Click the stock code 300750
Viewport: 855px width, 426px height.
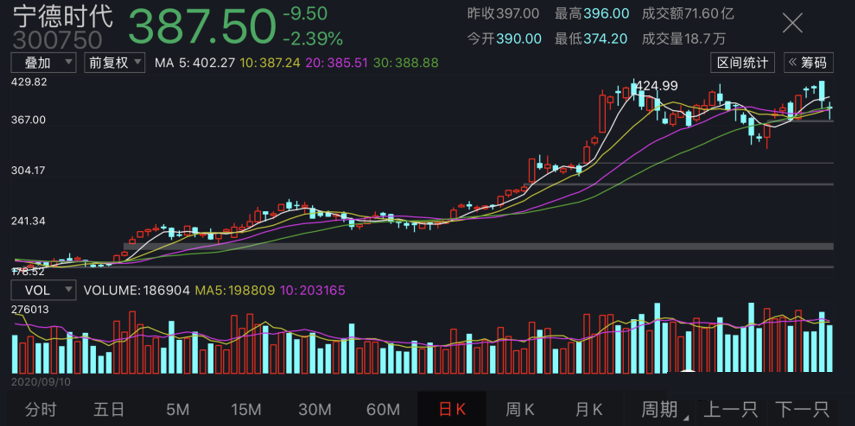click(x=57, y=40)
